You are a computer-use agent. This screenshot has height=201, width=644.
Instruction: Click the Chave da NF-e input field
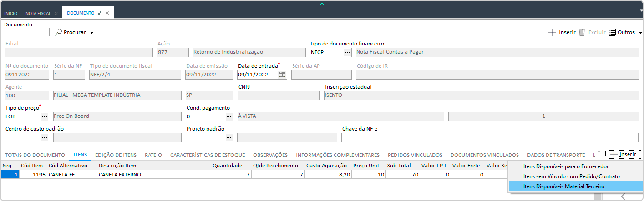(489, 138)
